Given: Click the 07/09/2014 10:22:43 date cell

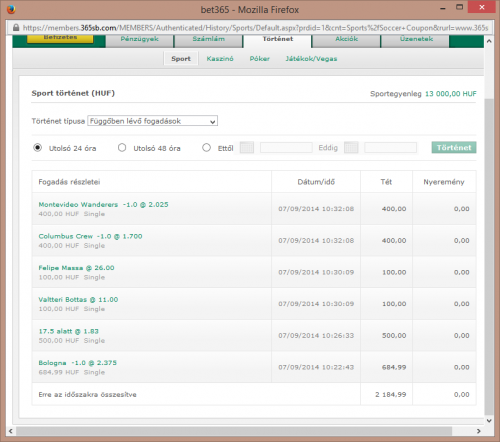Looking at the screenshot, I should pyautogui.click(x=316, y=367).
